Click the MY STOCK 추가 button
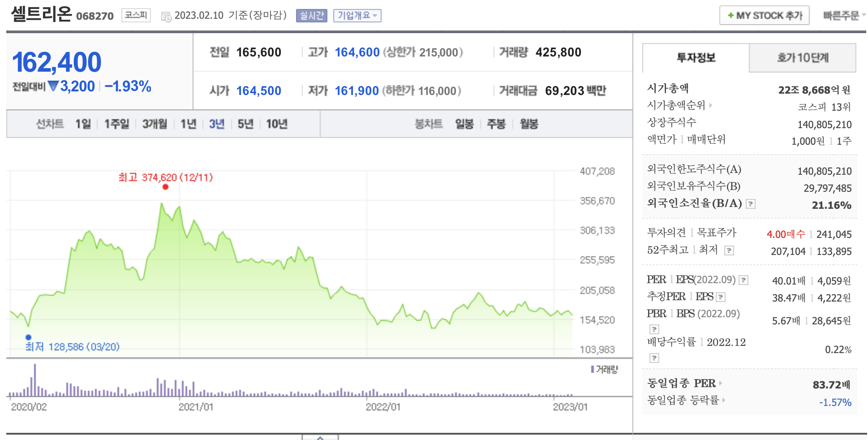The height and width of the screenshot is (440, 868). pyautogui.click(x=764, y=16)
